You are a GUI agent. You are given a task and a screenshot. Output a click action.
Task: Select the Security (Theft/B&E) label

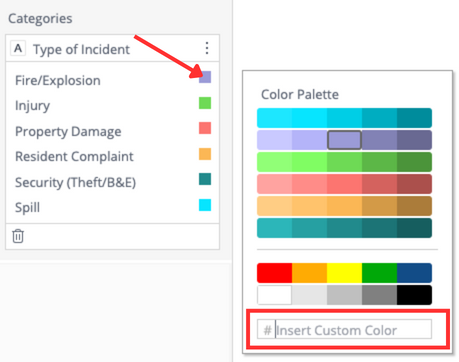[75, 182]
